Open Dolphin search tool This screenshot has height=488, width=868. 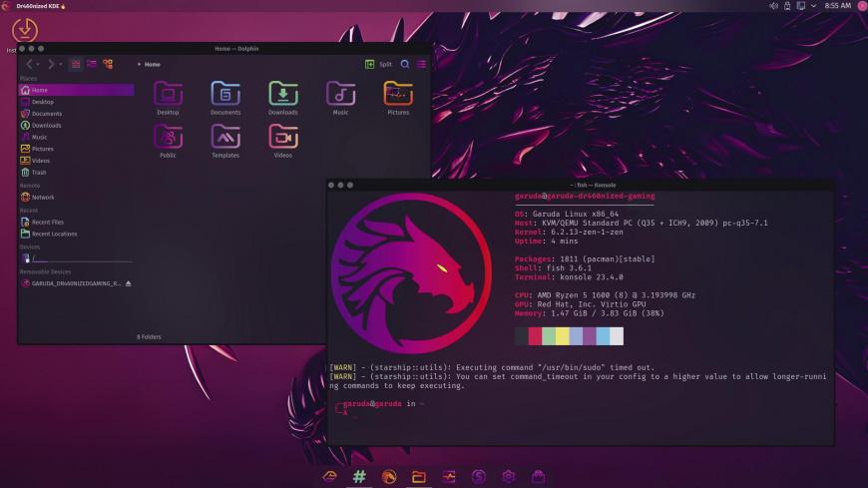point(405,64)
